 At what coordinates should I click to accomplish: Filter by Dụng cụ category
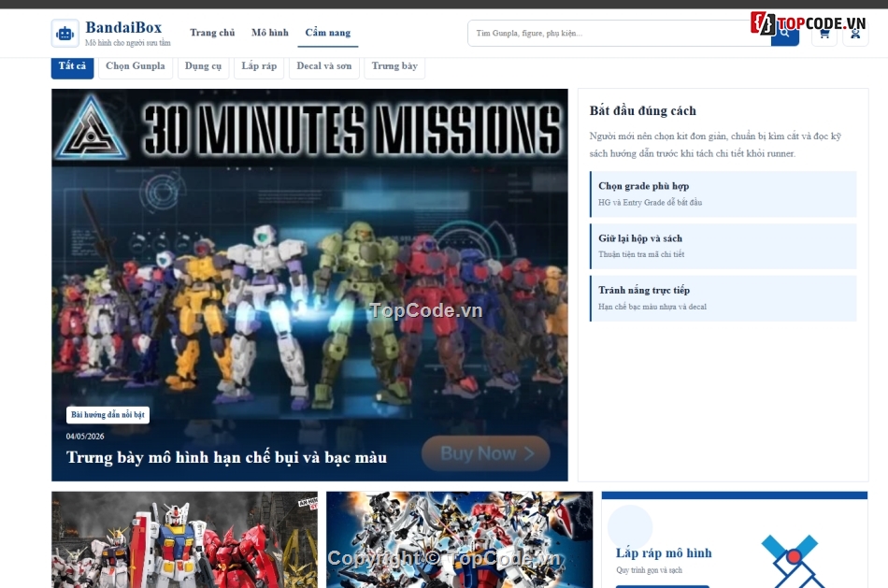click(x=204, y=66)
